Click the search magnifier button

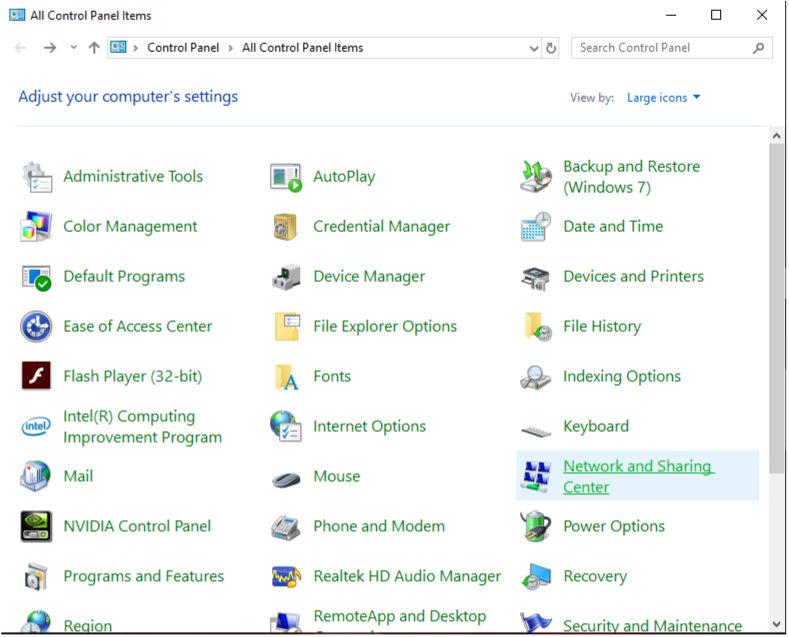tap(759, 48)
